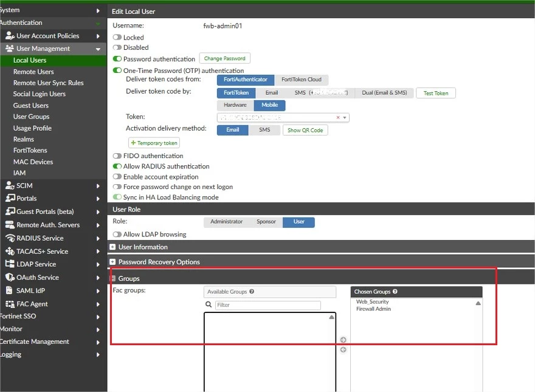This screenshot has width=535, height=392.
Task: Toggle One-Time Password (OTP) authentication switch
Action: point(117,70)
